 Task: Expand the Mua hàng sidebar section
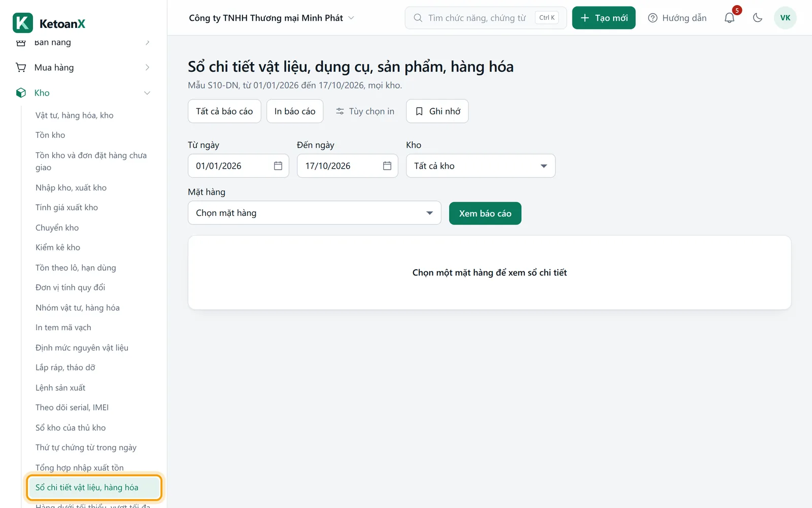[147, 68]
